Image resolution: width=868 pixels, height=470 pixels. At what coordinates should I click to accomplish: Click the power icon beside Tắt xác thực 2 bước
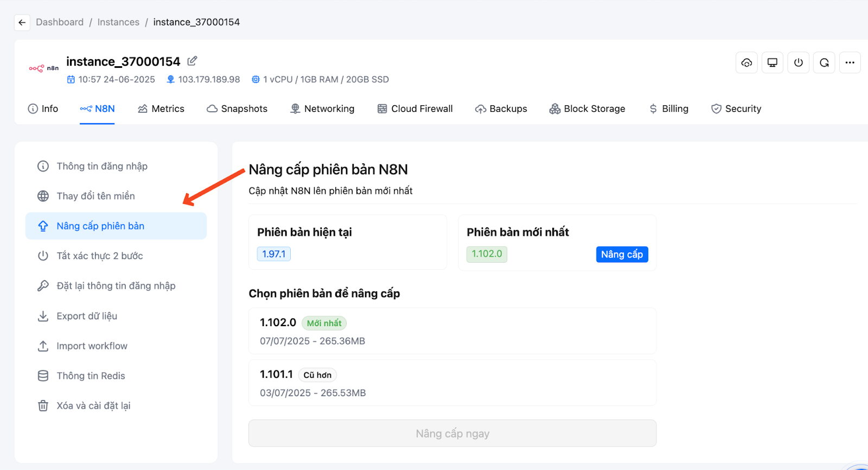(x=43, y=256)
